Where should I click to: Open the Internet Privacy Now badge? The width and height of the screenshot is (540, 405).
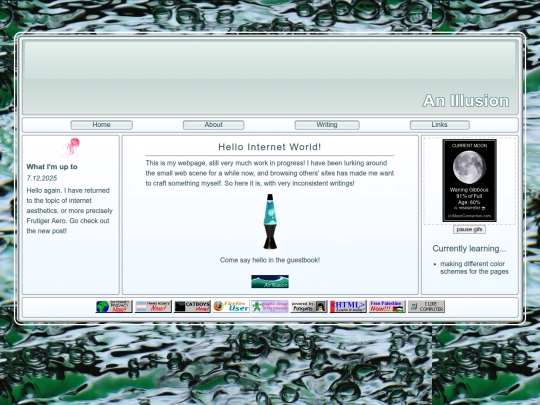coord(114,306)
